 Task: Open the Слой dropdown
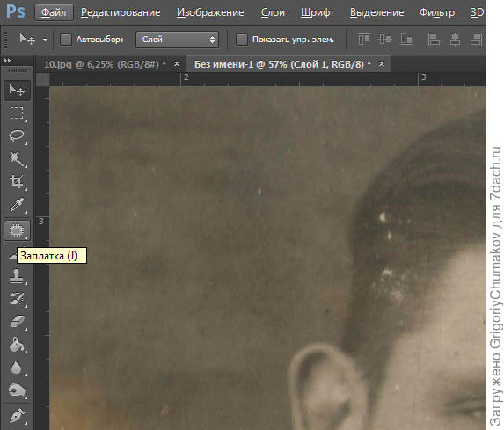[177, 40]
